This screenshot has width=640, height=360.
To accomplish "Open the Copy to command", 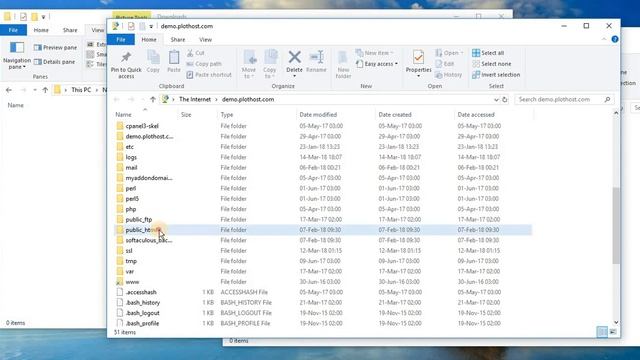I will coord(270,64).
